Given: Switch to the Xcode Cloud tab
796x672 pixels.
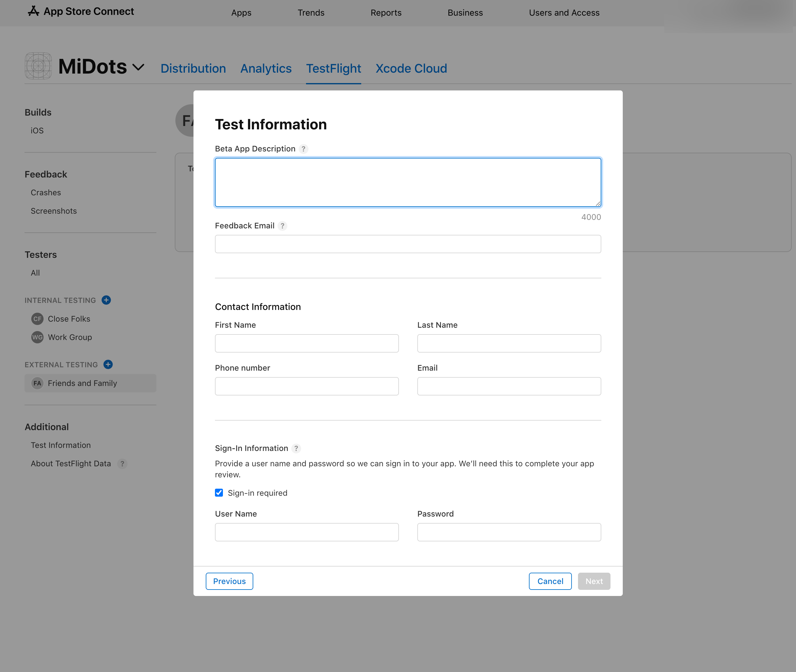Looking at the screenshot, I should [411, 69].
